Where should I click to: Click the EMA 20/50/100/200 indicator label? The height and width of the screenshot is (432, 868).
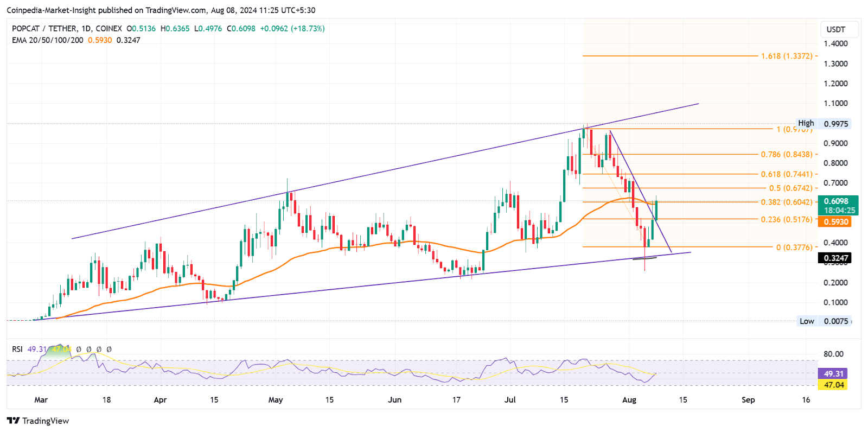coord(48,40)
